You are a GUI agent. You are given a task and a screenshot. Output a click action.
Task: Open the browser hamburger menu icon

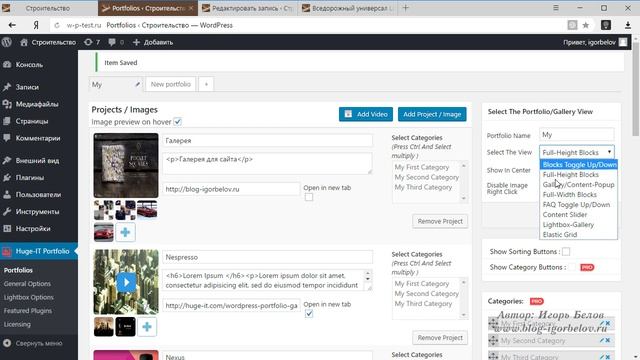(x=556, y=8)
